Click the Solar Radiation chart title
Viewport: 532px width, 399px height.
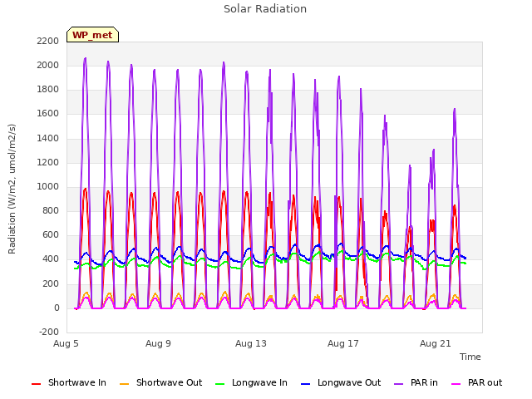click(x=265, y=9)
